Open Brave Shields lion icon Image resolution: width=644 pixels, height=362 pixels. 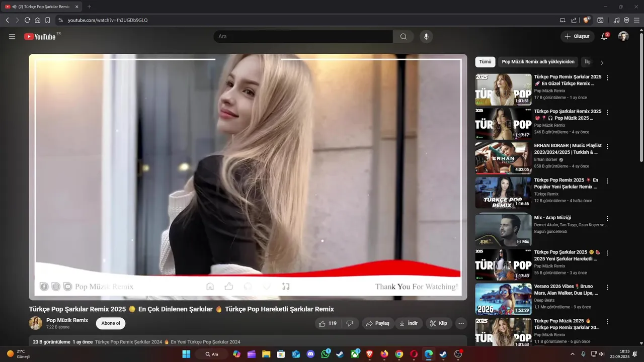[586, 20]
